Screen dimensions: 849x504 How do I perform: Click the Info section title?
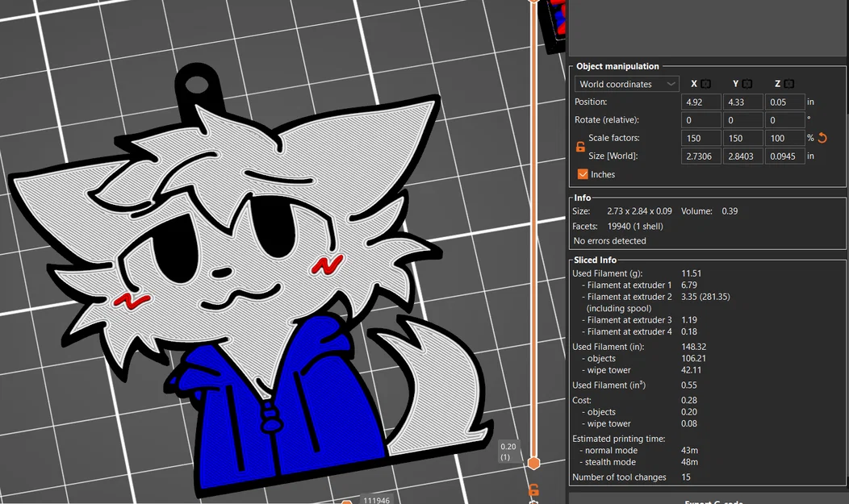click(583, 198)
